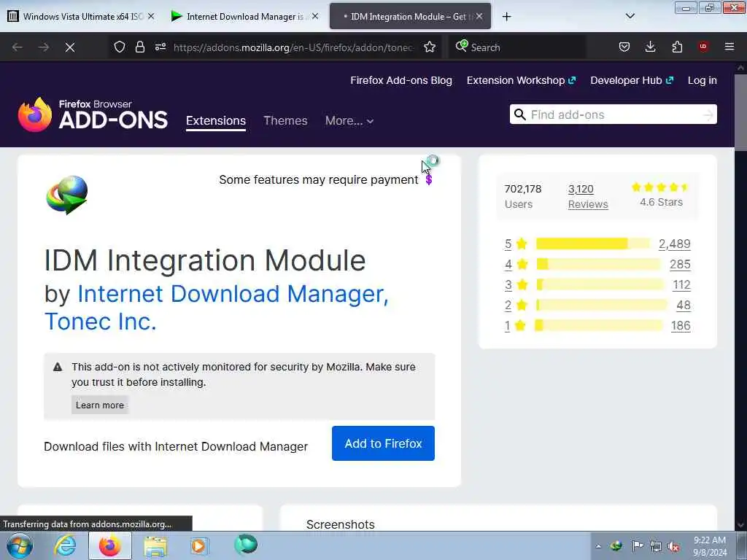This screenshot has width=747, height=560.
Task: List all open tabs dropdown
Action: click(x=630, y=16)
